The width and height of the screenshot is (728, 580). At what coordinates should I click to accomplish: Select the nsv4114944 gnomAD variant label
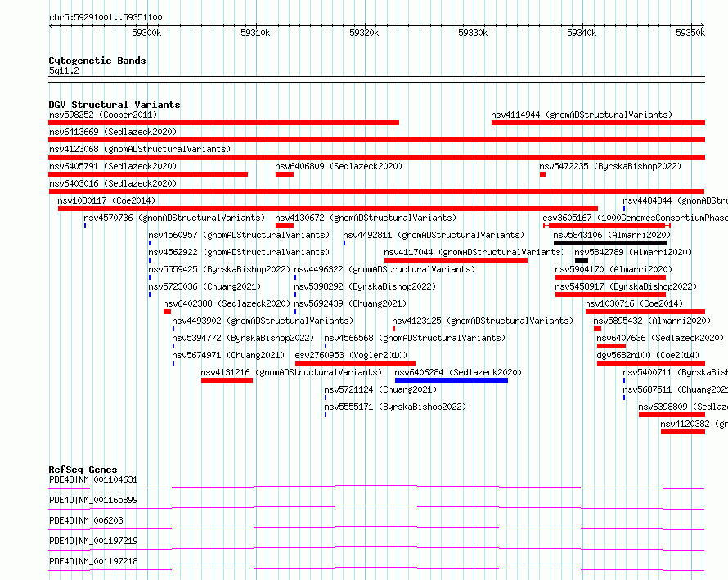pyautogui.click(x=582, y=115)
